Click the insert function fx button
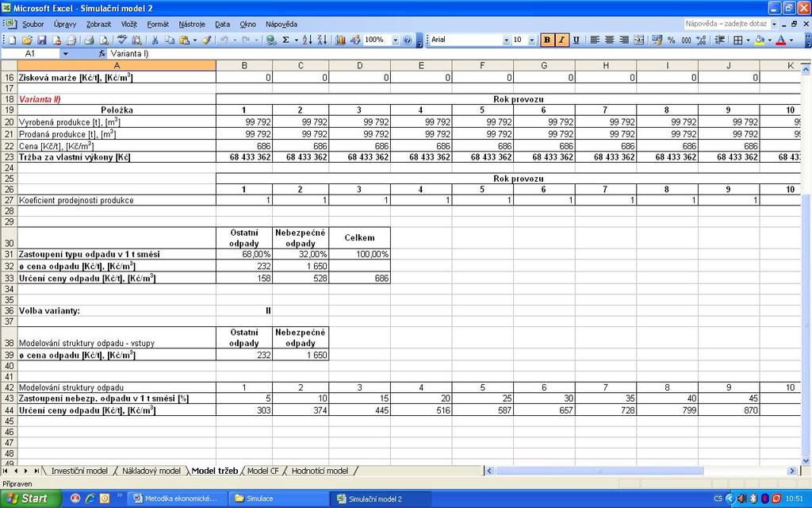 [102, 53]
